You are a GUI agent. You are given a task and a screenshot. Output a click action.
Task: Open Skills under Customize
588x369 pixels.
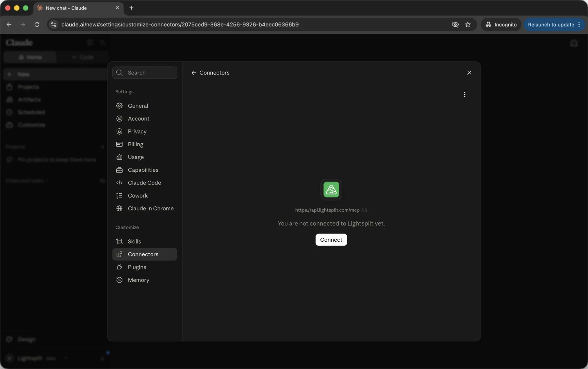[145, 241]
